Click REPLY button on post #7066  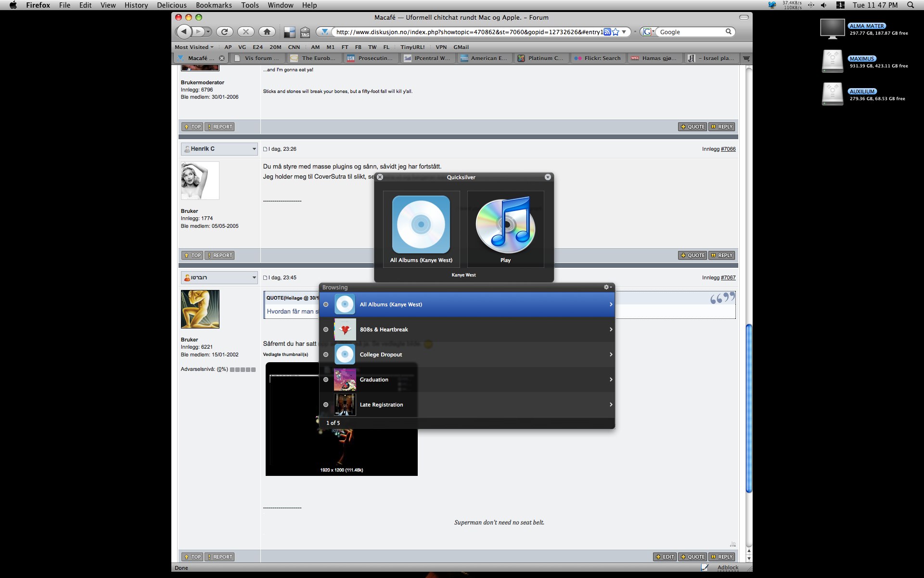[721, 255]
